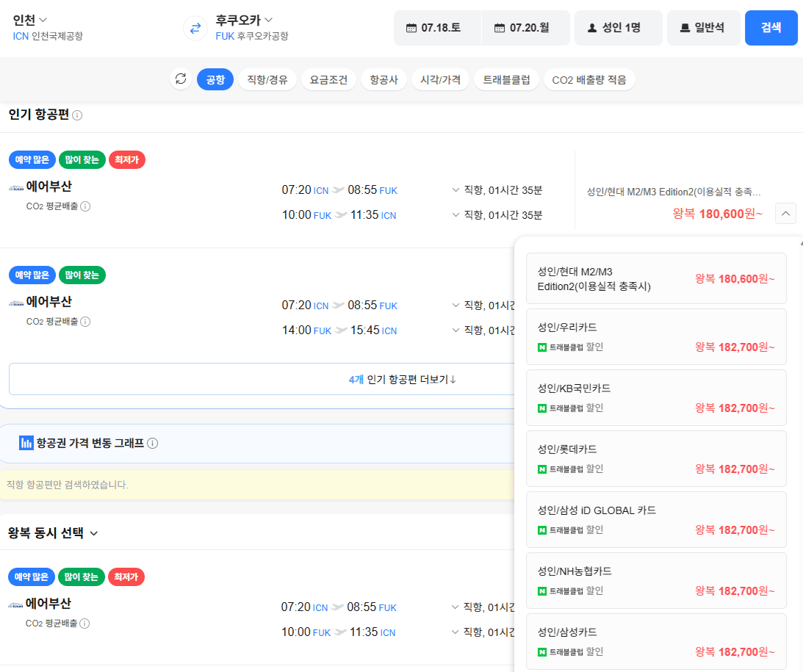The width and height of the screenshot is (803, 672).
Task: Select 성인/현대 M2/M3 Edition2 180,600원 fare
Action: tap(656, 278)
